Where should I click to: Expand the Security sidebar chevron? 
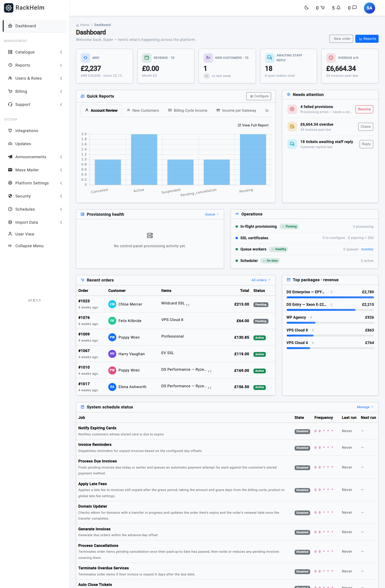[61, 196]
